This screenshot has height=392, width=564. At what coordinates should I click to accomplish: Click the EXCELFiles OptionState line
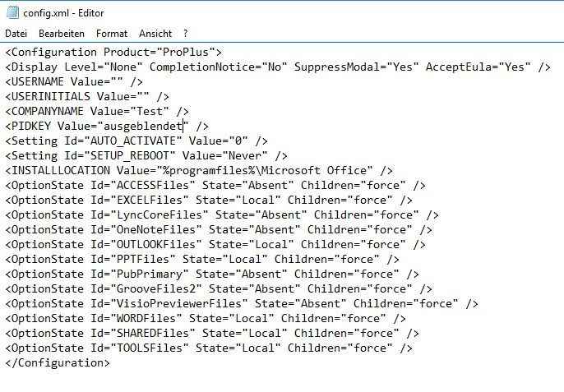coord(209,201)
